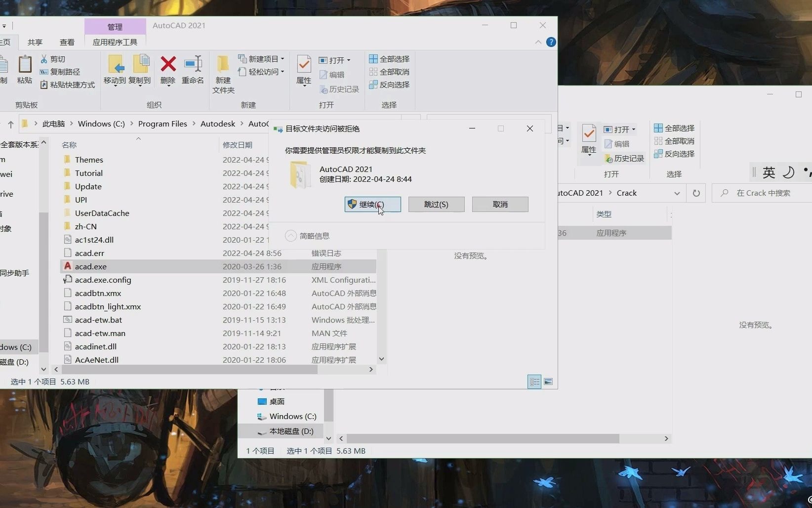Open the Share (共享) ribbon tab
This screenshot has height=508, width=812.
pos(35,42)
